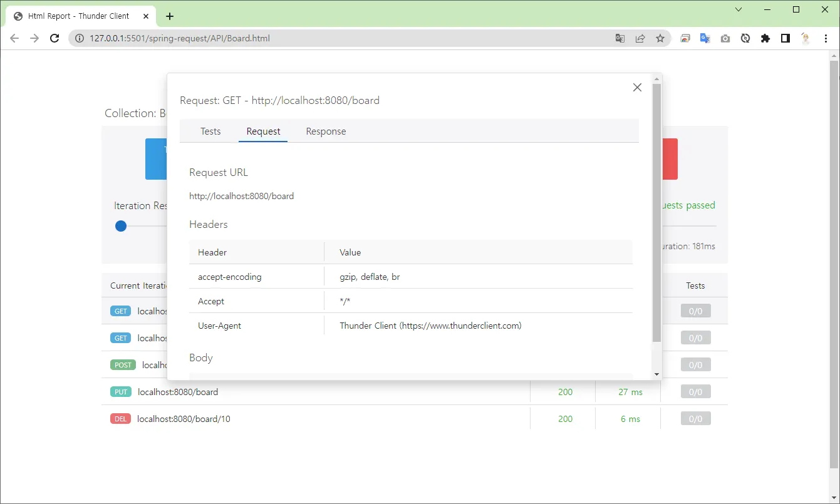This screenshot has width=840, height=504.
Task: Click the PUT method badge
Action: [x=121, y=392]
